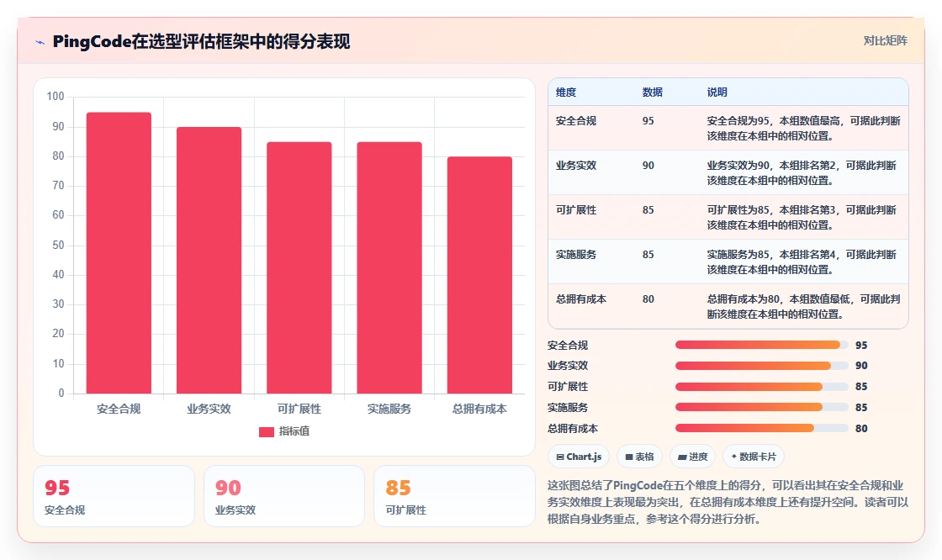
Task: Click the 80 value in the table
Action: (x=648, y=298)
